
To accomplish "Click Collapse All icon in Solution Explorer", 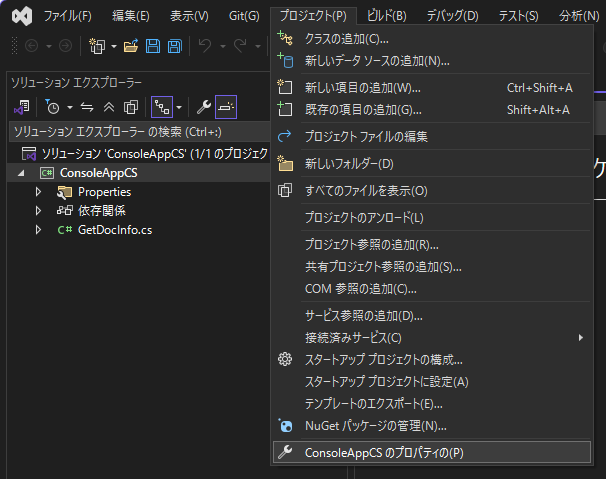I will (x=110, y=107).
